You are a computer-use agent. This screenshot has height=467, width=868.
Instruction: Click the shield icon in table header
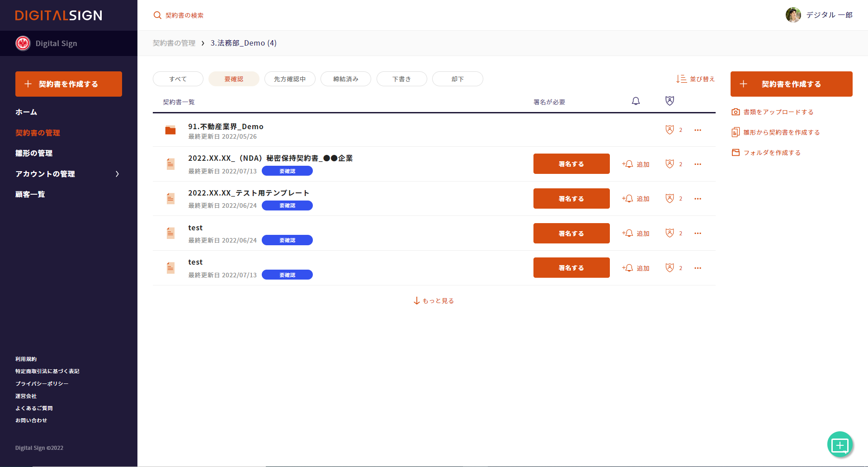670,101
